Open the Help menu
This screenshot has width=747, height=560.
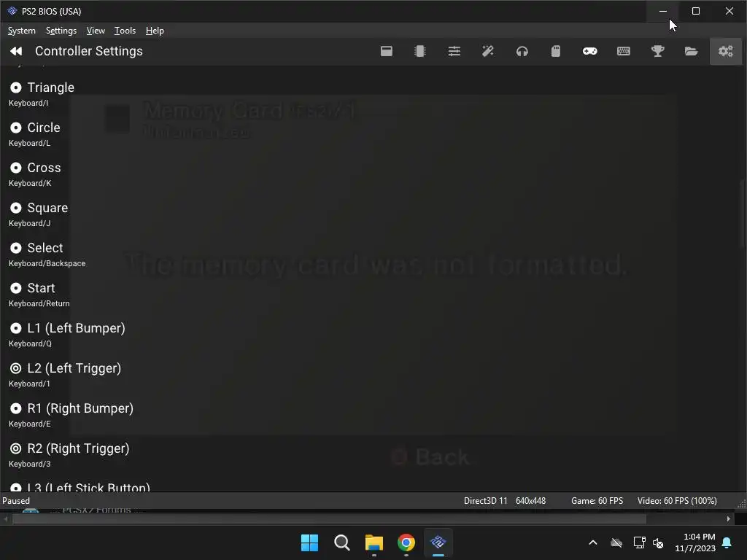pos(155,31)
